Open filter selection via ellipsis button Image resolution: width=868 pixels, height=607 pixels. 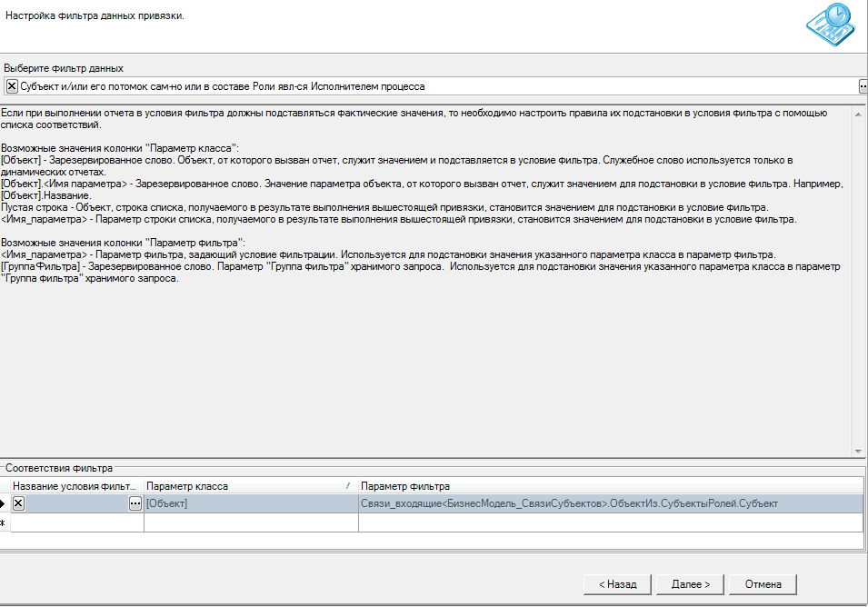point(863,86)
